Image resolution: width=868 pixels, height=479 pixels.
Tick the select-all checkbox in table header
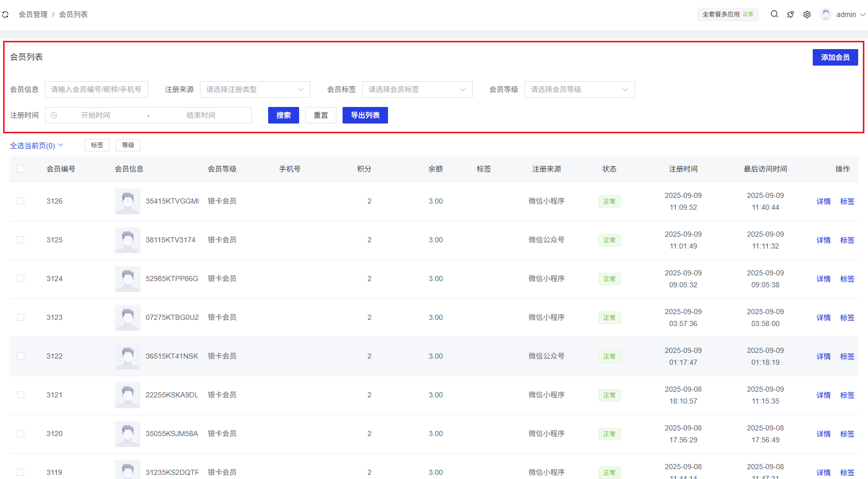(21, 169)
